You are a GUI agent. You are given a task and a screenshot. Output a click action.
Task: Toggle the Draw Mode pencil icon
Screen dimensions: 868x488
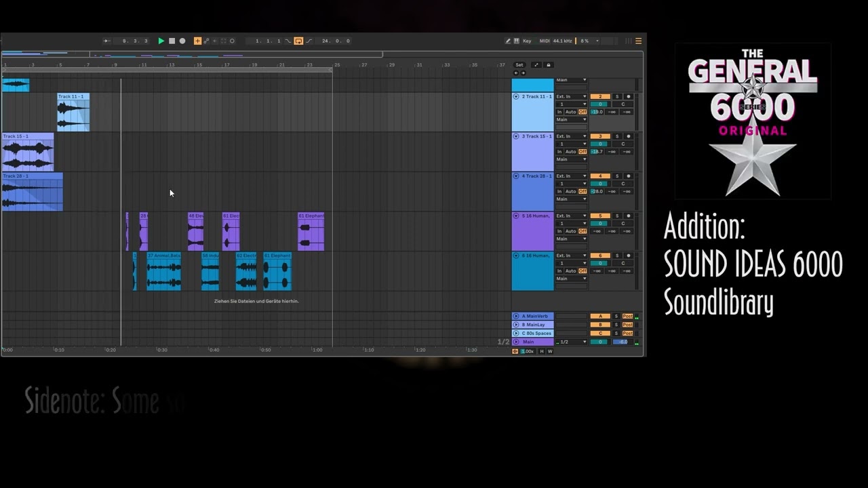[x=508, y=41]
